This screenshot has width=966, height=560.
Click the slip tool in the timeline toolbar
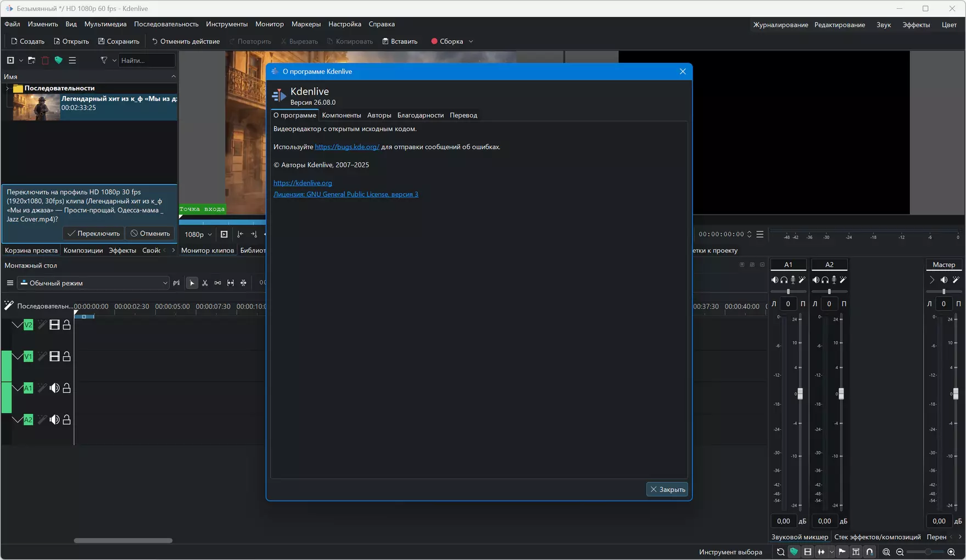231,283
